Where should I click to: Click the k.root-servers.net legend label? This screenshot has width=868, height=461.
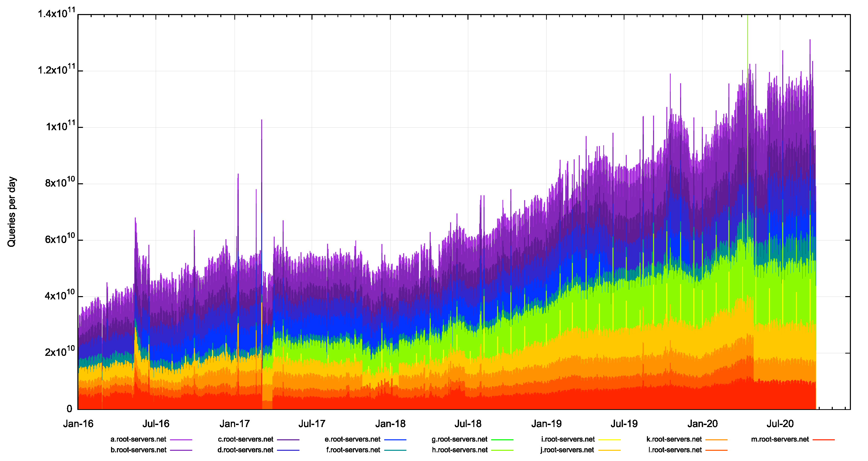(674, 439)
